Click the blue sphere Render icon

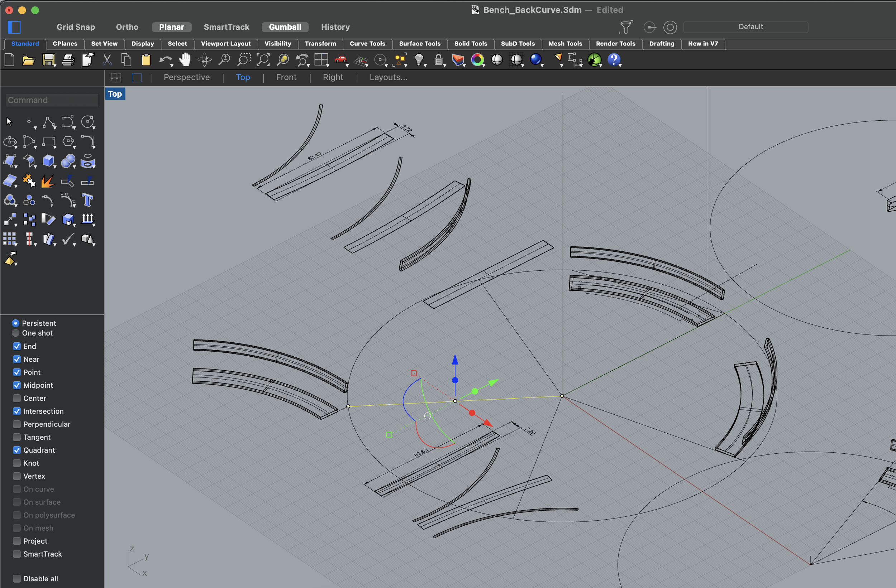point(536,59)
